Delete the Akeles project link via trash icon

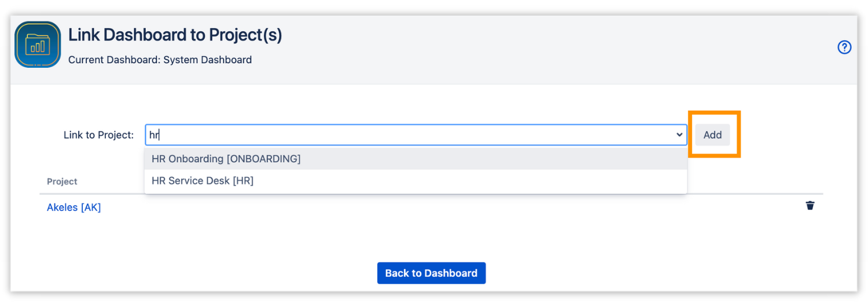coord(810,206)
